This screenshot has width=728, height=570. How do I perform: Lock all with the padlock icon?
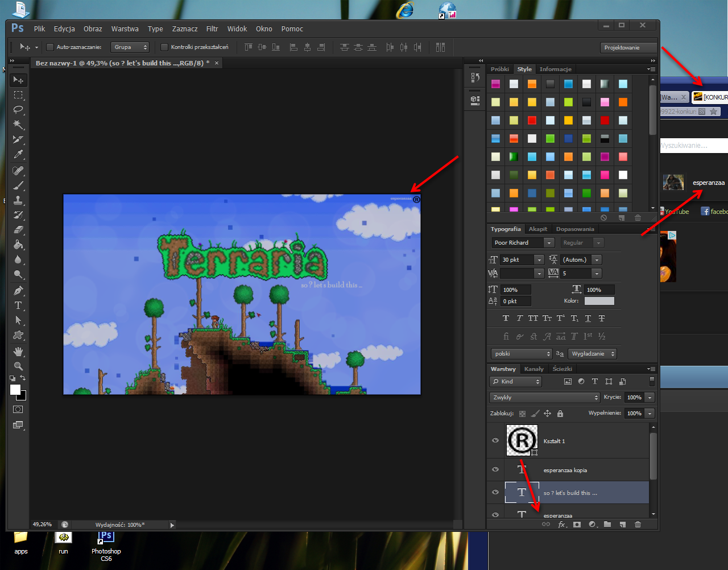tap(560, 414)
